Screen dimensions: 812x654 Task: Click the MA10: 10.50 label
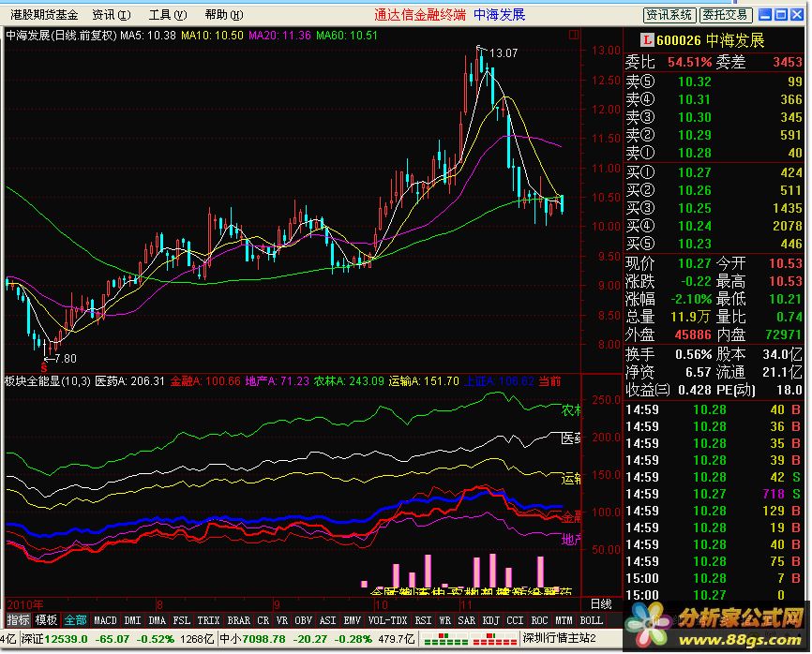coord(212,36)
